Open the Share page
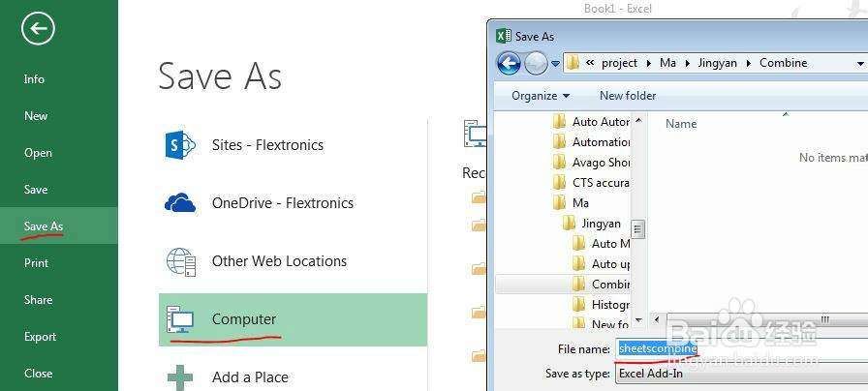Screen dimensions: 868x391 38,300
